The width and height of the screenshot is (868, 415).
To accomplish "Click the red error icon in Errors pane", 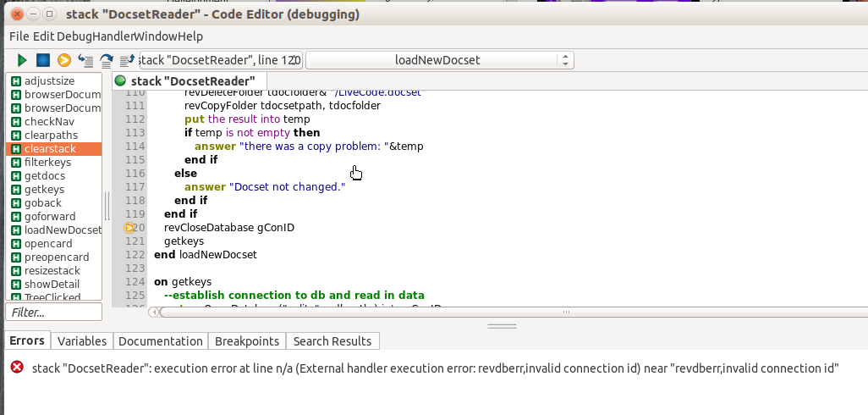I will click(17, 368).
